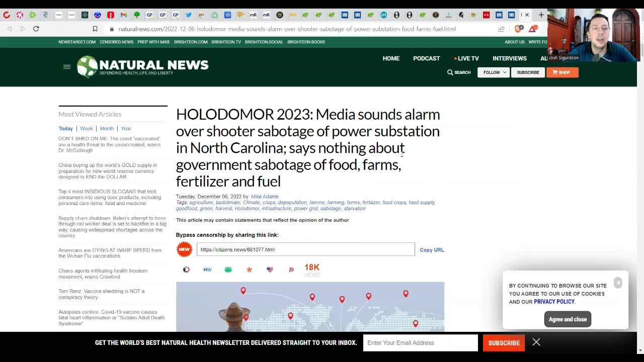The width and height of the screenshot is (644, 362).
Task: Share via the orange star icon
Action: 249,269
